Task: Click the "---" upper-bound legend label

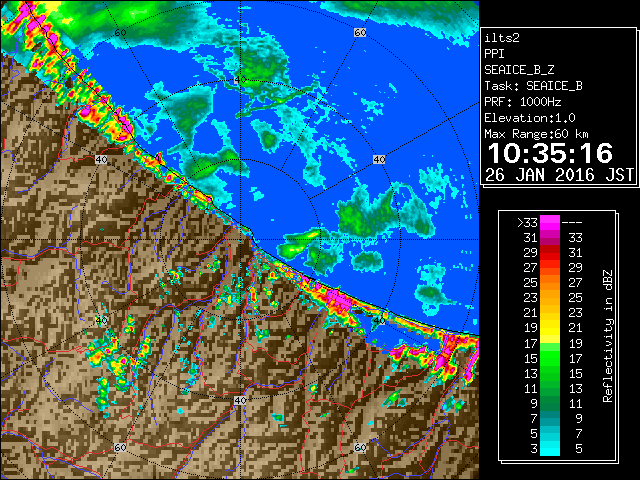Action: tap(572, 223)
